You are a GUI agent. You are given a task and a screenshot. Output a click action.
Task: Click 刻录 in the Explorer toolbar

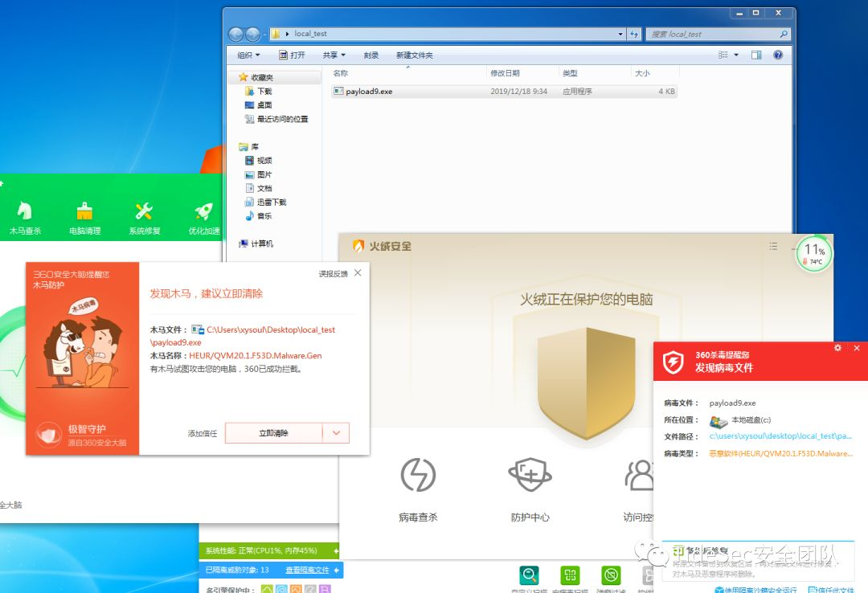371,55
